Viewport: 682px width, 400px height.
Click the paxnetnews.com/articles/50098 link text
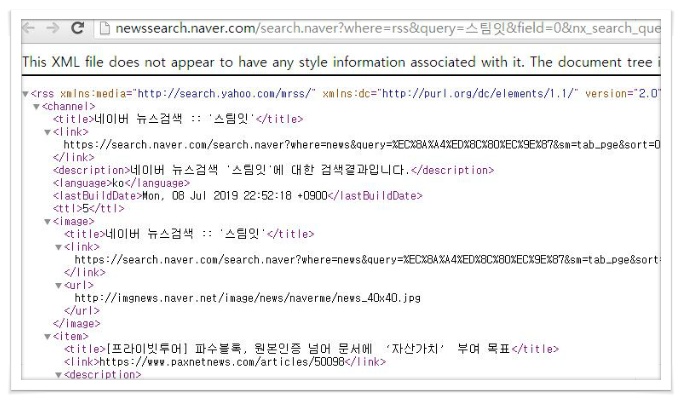(x=222, y=362)
